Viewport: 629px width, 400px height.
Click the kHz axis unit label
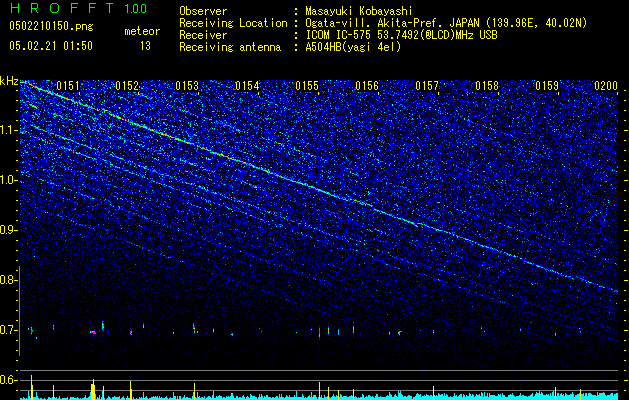9,81
